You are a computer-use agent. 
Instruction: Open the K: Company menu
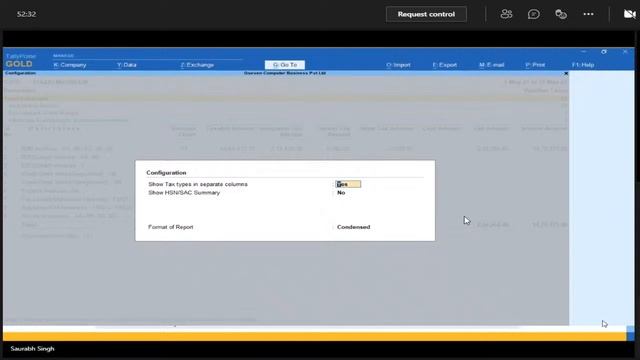click(x=70, y=65)
